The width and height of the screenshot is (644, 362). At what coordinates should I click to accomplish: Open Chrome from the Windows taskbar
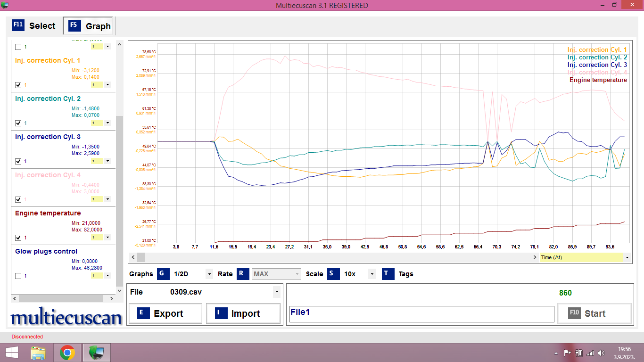click(67, 353)
